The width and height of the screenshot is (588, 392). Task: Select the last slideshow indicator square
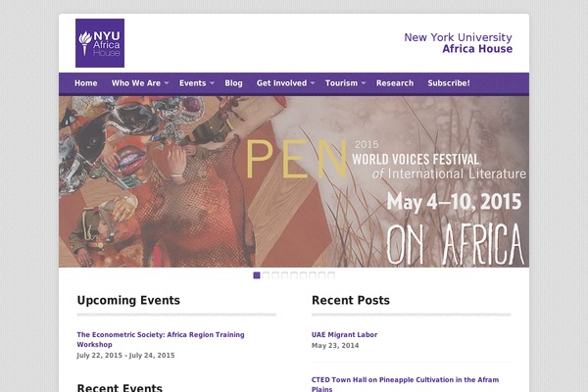point(331,275)
